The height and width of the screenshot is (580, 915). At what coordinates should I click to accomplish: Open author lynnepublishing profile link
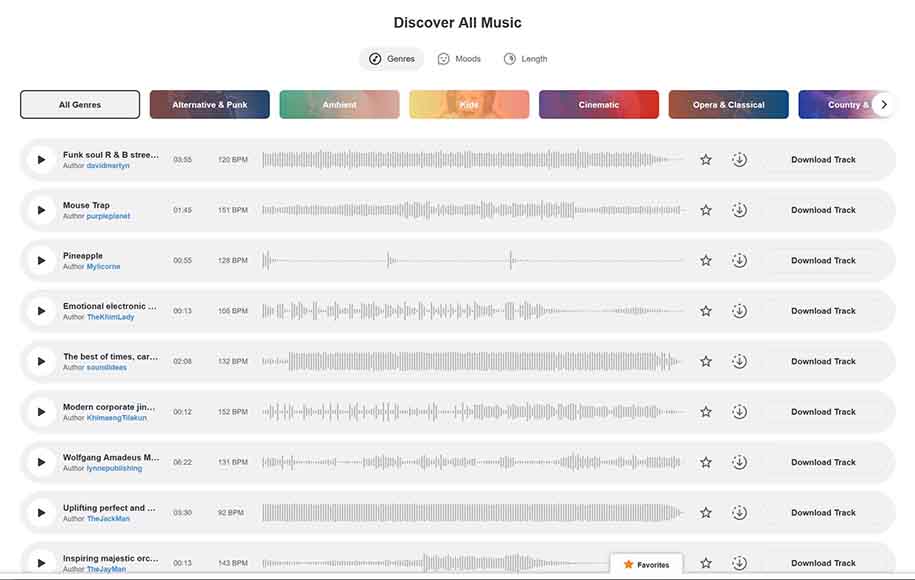tap(114, 469)
